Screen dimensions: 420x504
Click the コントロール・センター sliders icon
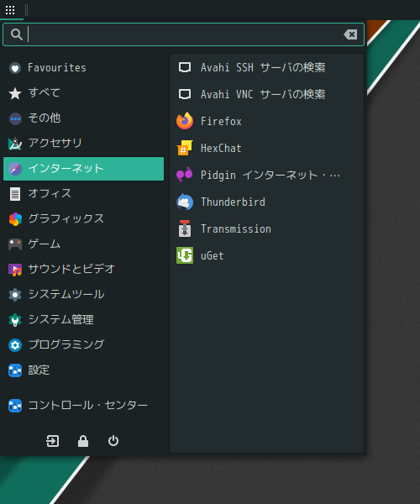tap(15, 406)
